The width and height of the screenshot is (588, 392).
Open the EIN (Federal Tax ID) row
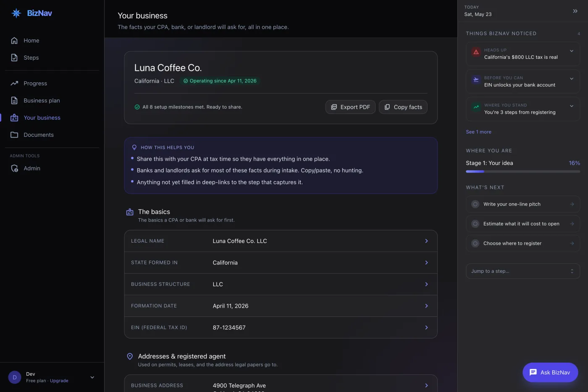(281, 327)
